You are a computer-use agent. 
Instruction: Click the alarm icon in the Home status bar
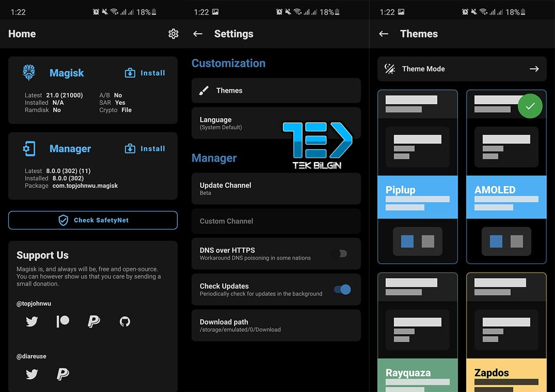(x=96, y=12)
